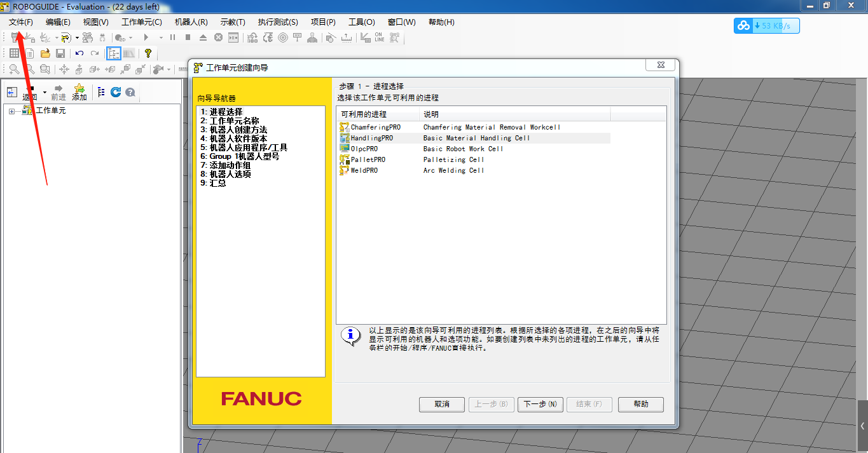Click step 9: 汇总 in navigator
868x453 pixels.
[x=213, y=183]
